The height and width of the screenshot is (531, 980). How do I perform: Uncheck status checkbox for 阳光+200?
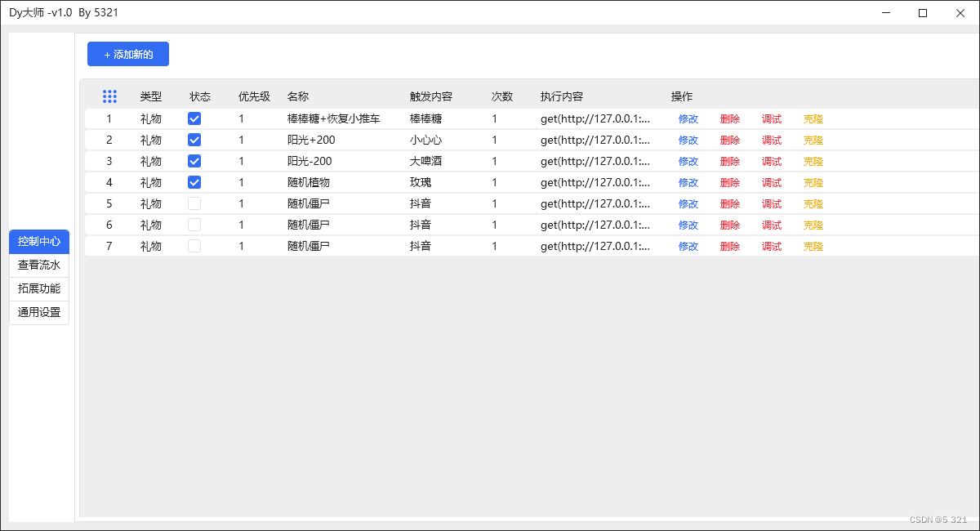[x=194, y=140]
